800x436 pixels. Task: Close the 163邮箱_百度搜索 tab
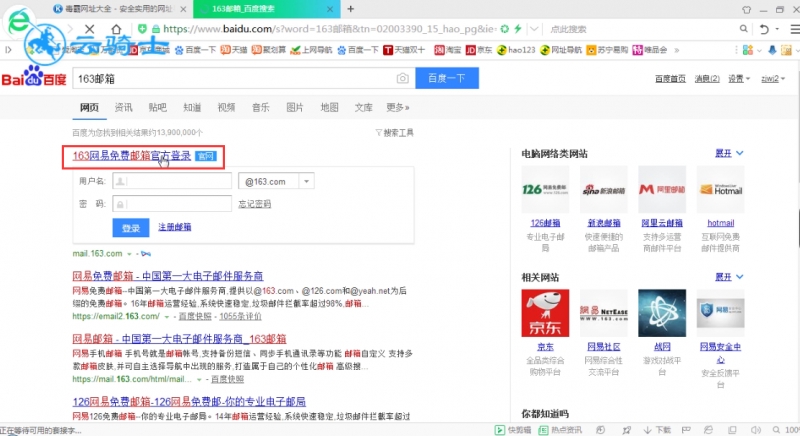pos(330,9)
